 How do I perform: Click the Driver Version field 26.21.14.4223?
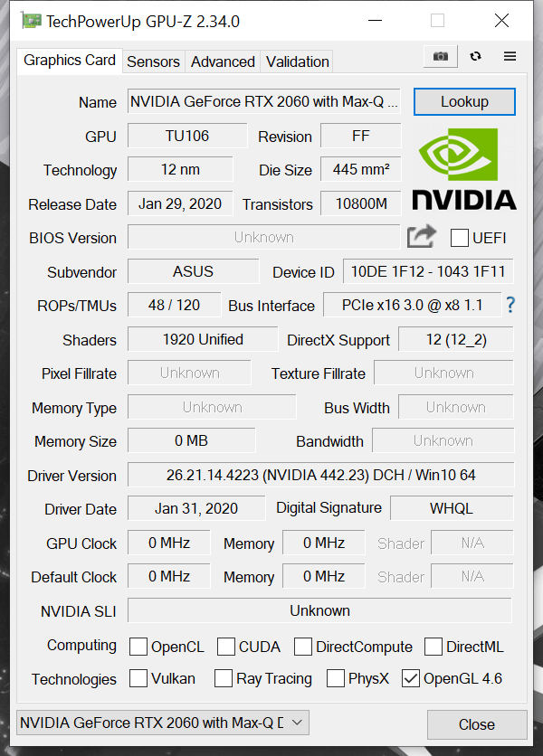[321, 475]
